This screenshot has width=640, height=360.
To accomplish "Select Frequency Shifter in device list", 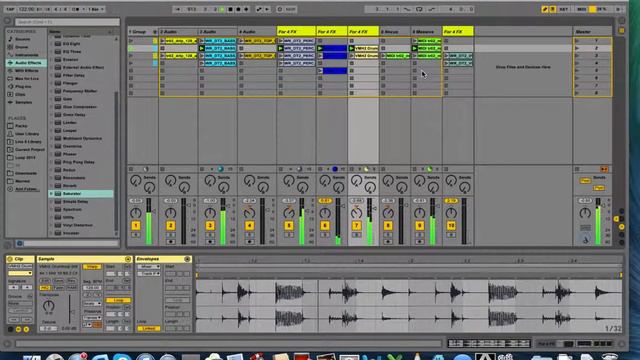I will [80, 91].
